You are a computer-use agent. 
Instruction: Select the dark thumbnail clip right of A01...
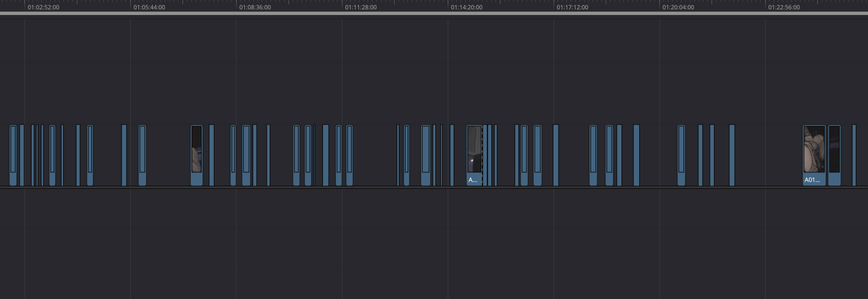click(x=834, y=155)
